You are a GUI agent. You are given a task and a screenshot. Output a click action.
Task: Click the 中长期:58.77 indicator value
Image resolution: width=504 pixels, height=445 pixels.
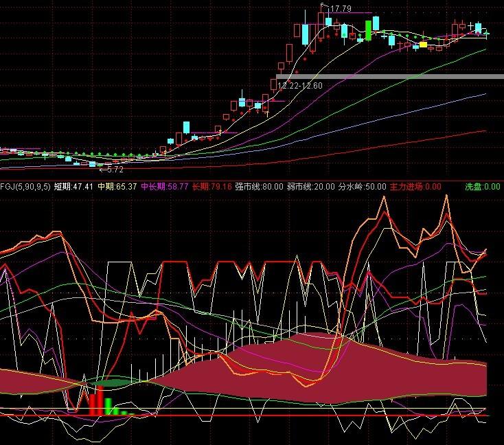pos(165,187)
